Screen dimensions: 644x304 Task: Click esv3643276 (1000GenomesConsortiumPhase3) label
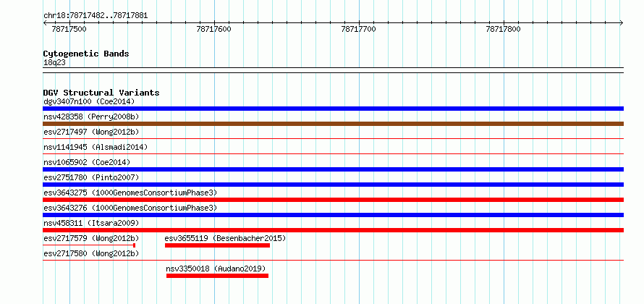pos(130,208)
